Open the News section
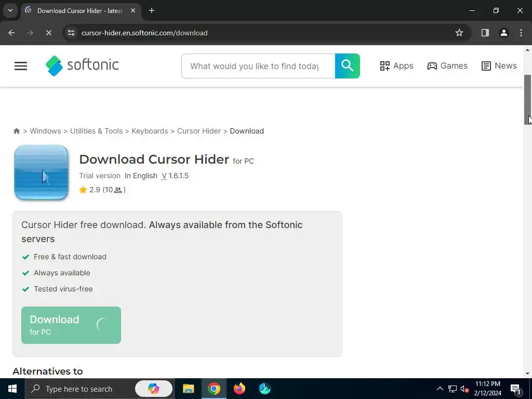This screenshot has width=532, height=399. 499,66
